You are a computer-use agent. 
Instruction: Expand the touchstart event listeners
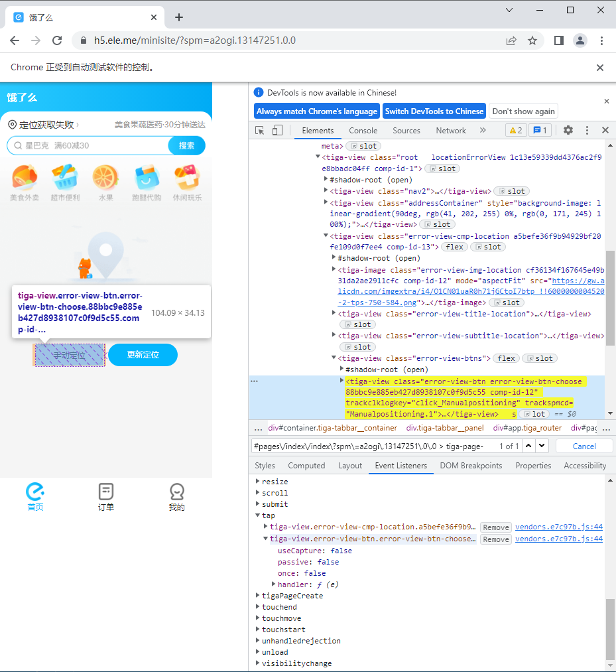257,629
